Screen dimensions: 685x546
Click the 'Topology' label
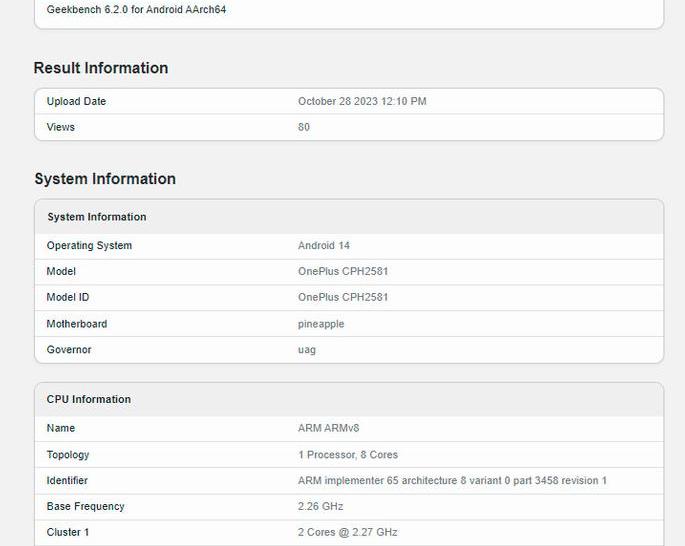click(68, 455)
